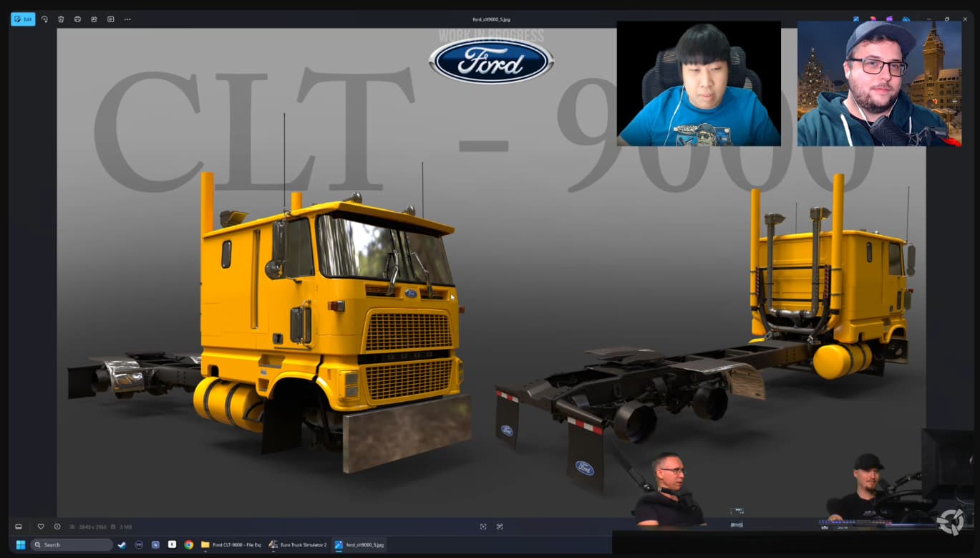The width and height of the screenshot is (980, 558).
Task: Click the Edit button in Photos
Action: 23,19
